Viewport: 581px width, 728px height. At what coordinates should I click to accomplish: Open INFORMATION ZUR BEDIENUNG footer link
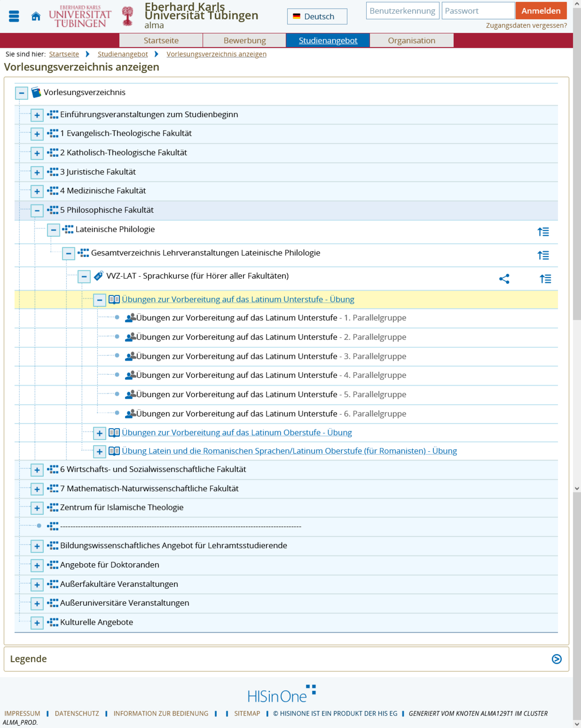[161, 713]
